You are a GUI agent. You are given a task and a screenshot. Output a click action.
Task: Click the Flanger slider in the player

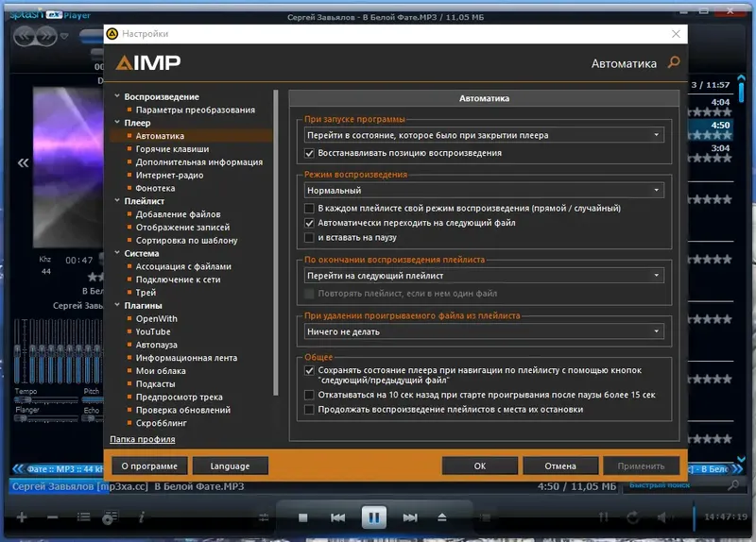coord(45,418)
